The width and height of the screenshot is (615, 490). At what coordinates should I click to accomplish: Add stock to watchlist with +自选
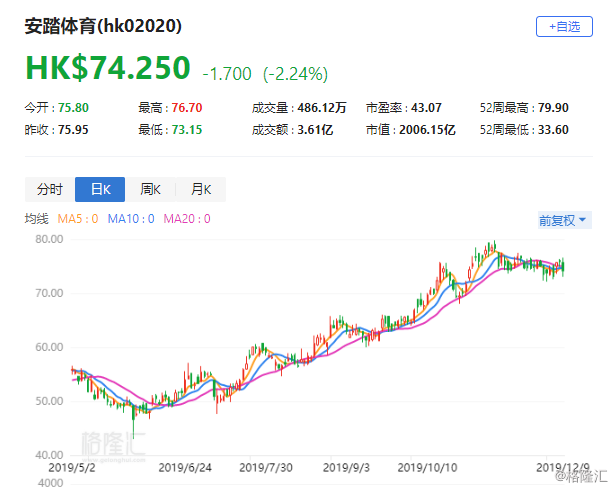564,27
